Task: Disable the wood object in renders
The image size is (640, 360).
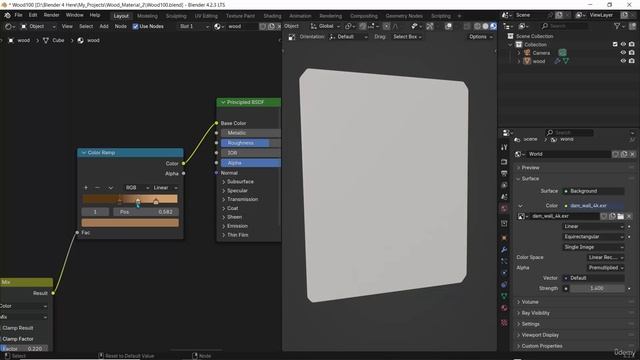Action: click(632, 61)
